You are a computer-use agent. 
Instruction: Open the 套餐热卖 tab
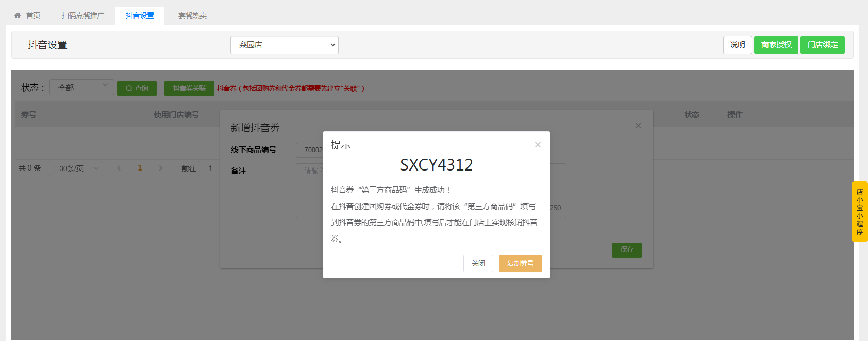click(x=192, y=15)
